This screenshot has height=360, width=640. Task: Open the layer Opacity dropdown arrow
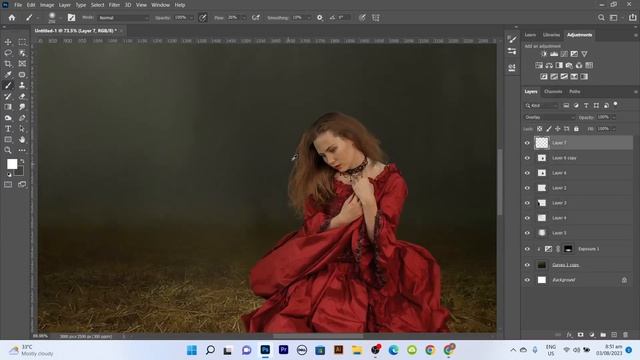tap(613, 117)
